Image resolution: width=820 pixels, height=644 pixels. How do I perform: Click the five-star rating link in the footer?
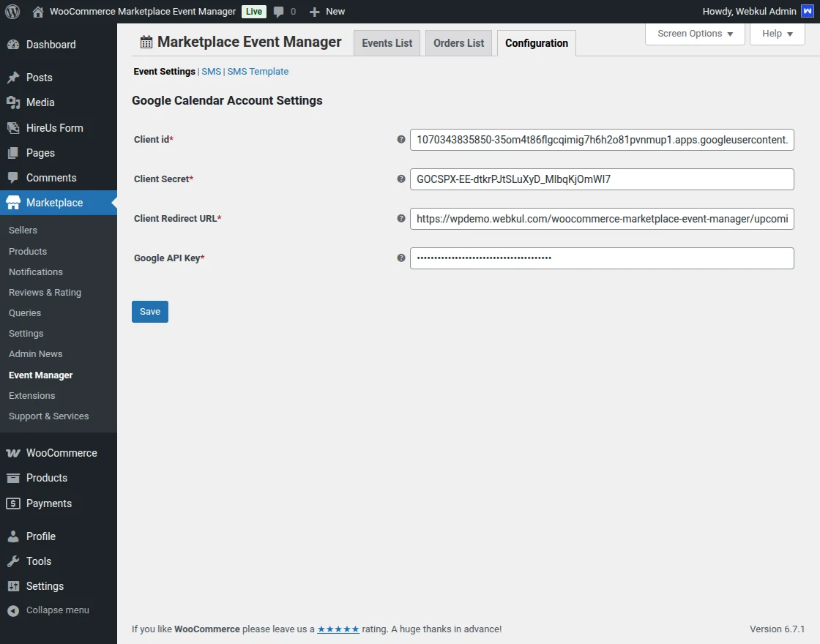click(338, 629)
